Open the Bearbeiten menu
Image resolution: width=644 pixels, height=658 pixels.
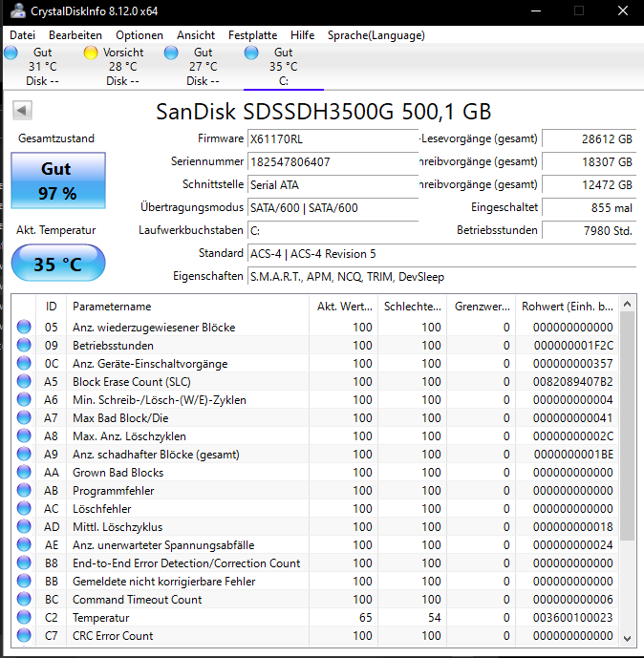click(75, 35)
